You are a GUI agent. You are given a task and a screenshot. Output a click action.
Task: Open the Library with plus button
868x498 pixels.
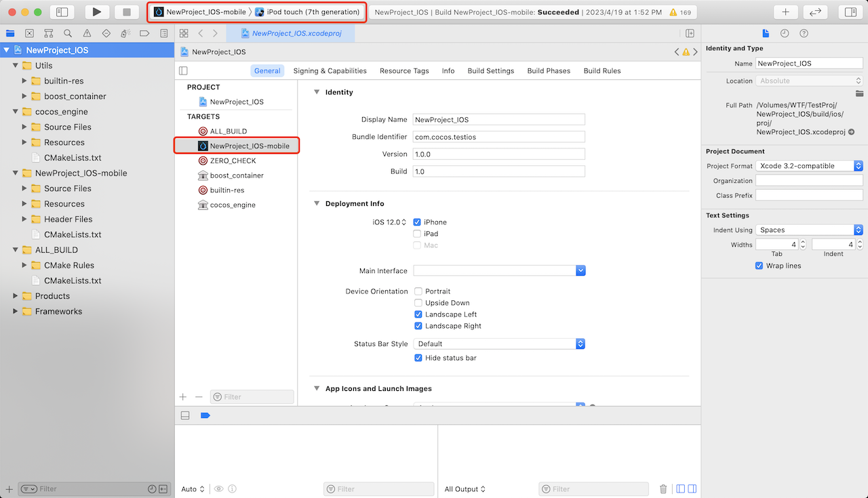[785, 12]
